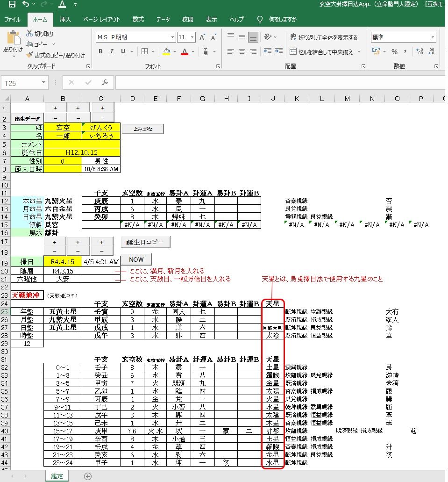
Task: Click the comma style icon
Action: [405, 51]
